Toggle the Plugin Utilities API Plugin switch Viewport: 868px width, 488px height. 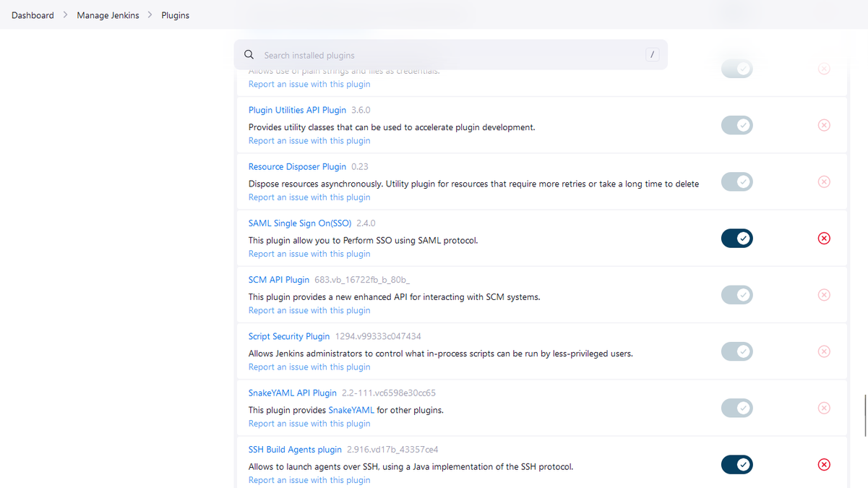point(737,125)
